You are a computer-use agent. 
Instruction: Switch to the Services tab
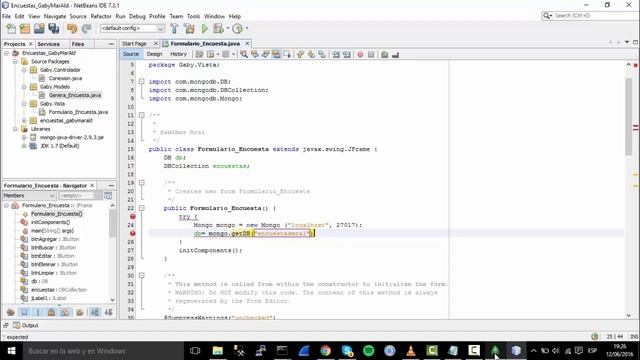(x=48, y=44)
